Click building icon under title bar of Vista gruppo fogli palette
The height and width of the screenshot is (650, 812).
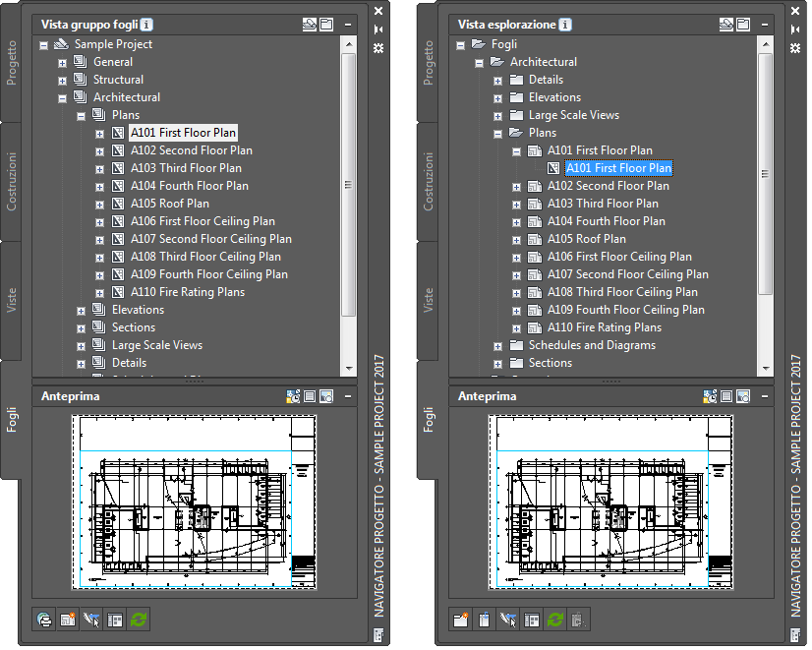[x=378, y=635]
